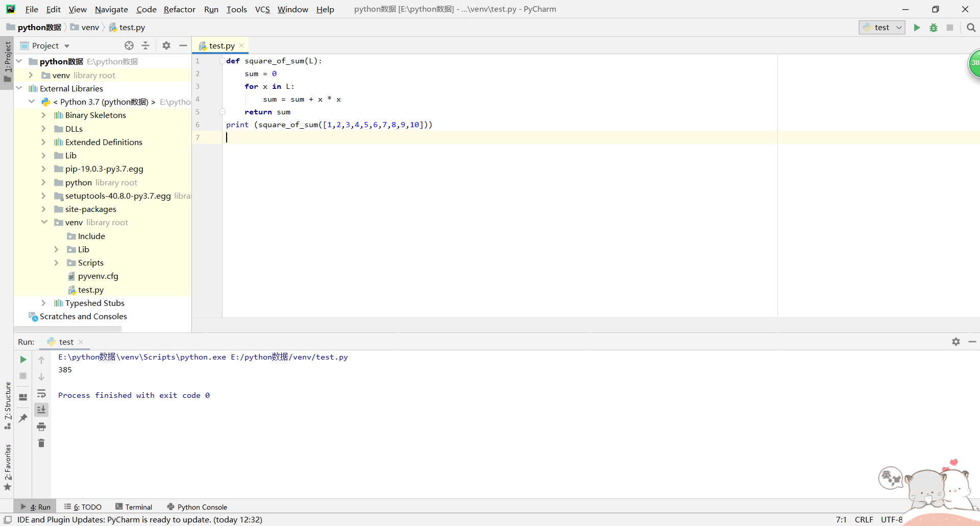Click the UTF-8 encoding in status bar
This screenshot has height=526, width=980.
pos(892,519)
